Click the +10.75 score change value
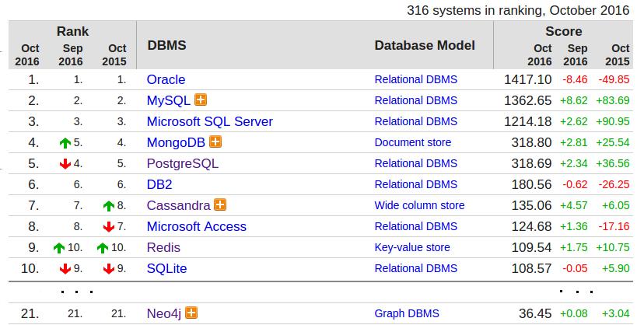 tap(613, 247)
